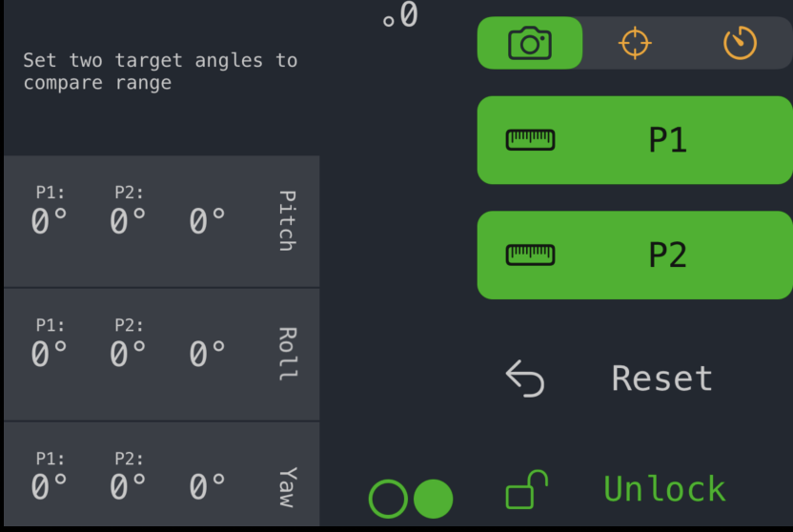Select the camera mode tab
This screenshot has height=532, width=793.
click(x=530, y=43)
